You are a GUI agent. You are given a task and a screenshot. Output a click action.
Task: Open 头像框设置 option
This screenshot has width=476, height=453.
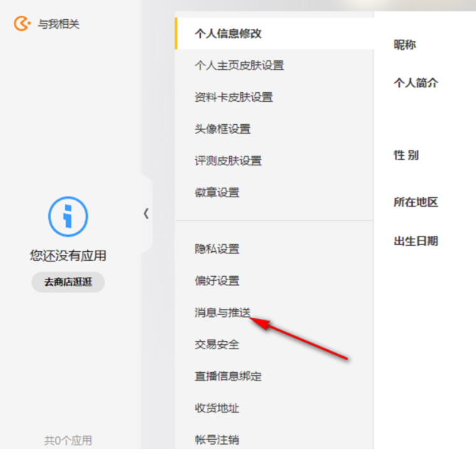(x=223, y=129)
